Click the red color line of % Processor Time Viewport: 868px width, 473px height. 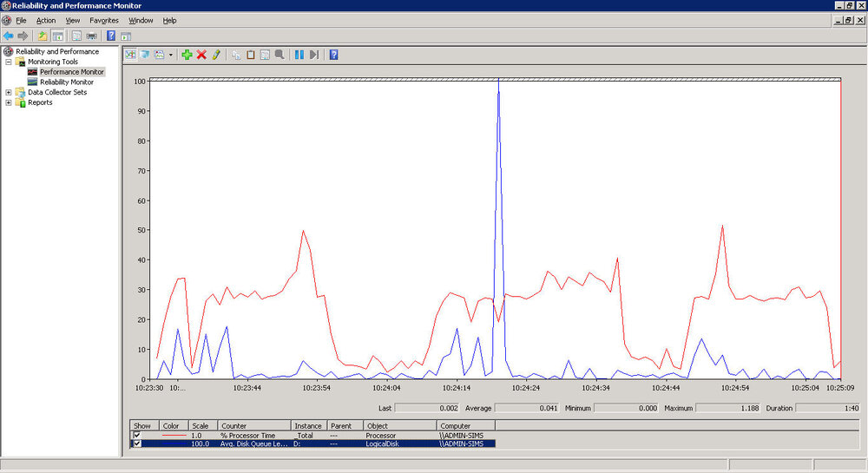tap(174, 436)
